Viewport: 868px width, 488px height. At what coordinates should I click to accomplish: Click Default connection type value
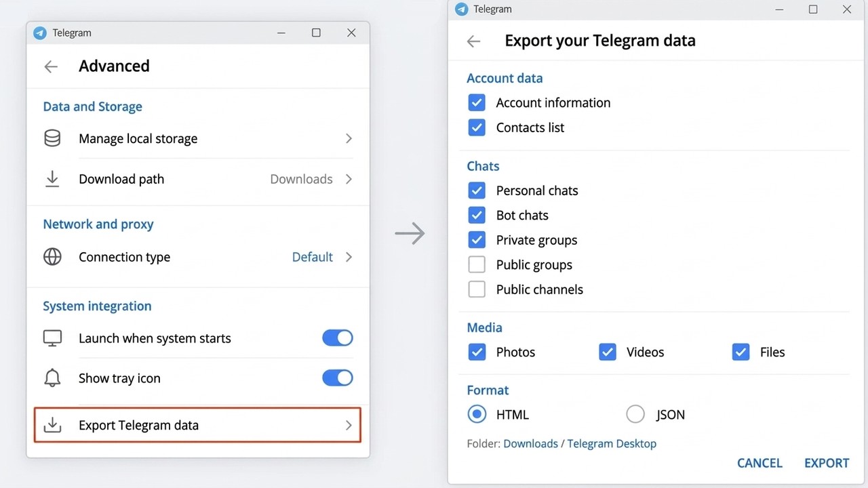point(312,257)
